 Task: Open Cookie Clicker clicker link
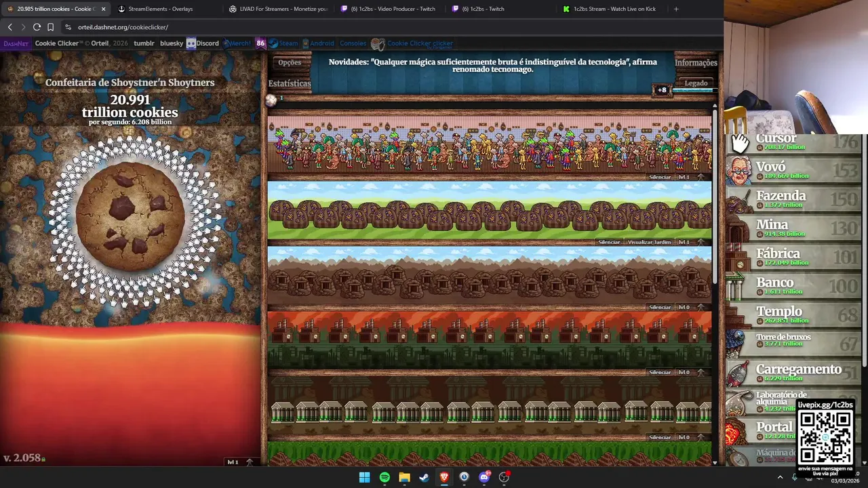412,43
